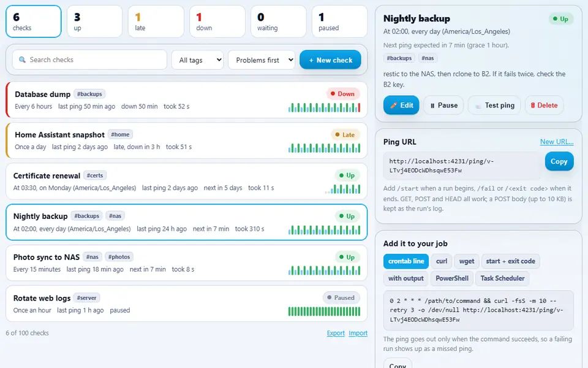Select the Certificate renewal check row
588x368 pixels.
[x=186, y=182]
